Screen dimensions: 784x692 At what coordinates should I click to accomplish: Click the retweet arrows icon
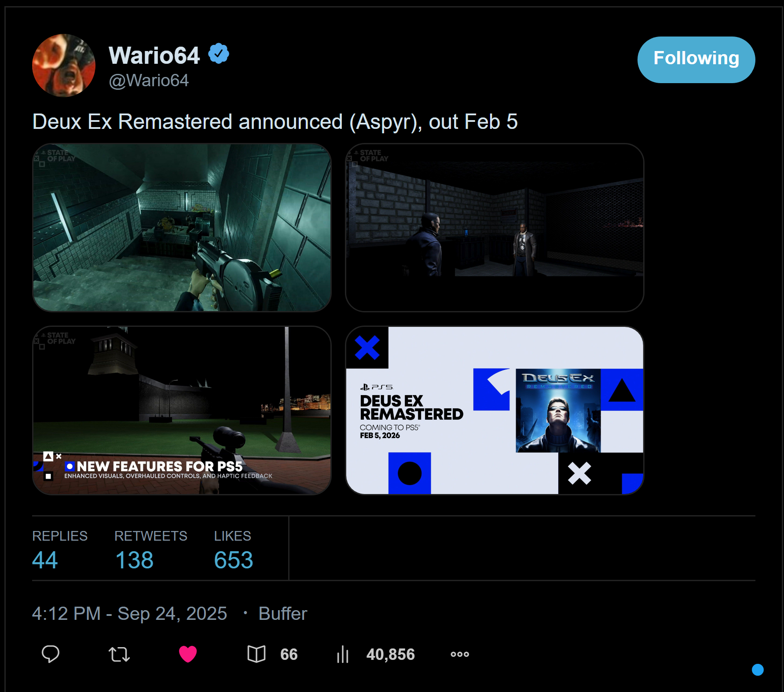[x=119, y=654]
